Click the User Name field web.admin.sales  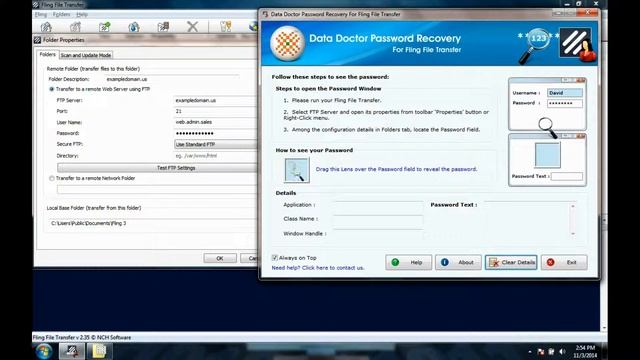216,122
